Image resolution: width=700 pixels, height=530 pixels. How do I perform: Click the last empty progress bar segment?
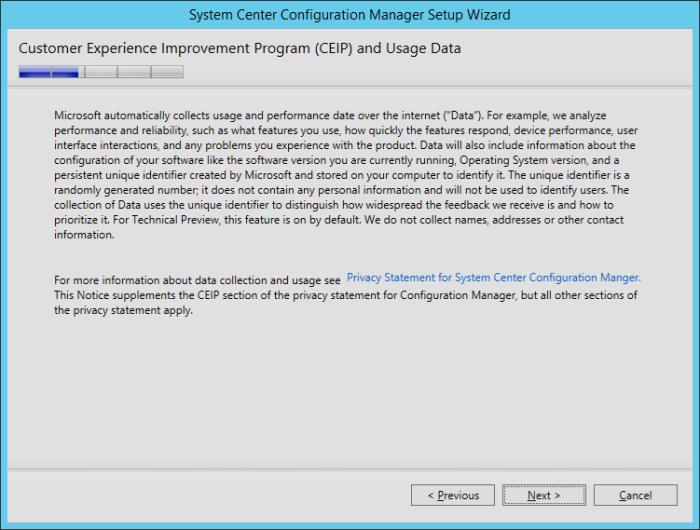[167, 72]
